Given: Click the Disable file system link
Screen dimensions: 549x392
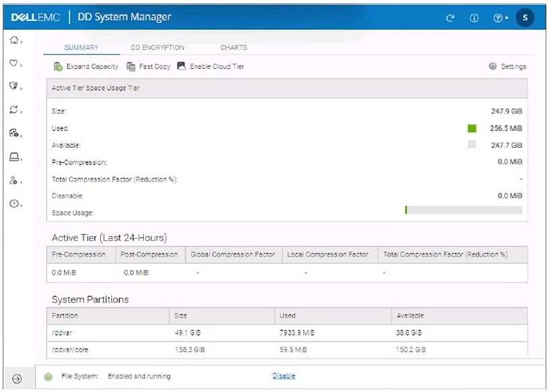Looking at the screenshot, I should (284, 376).
